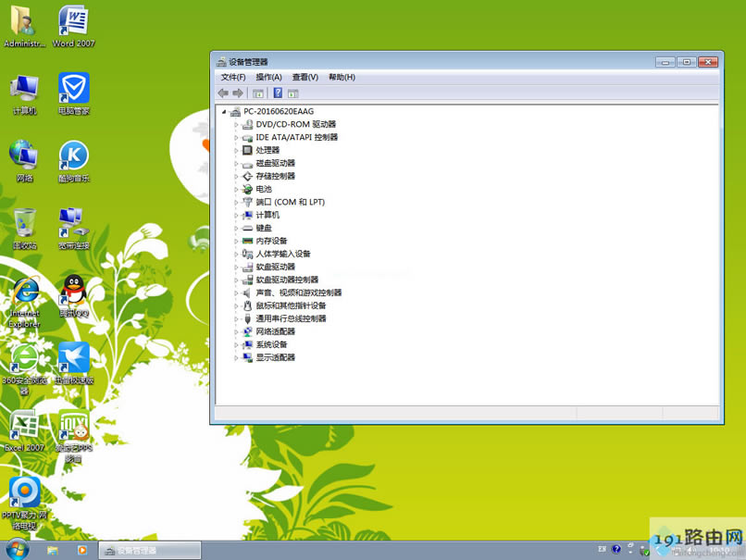The image size is (746, 560).
Task: Expand the 系统设备 node arrow
Action: point(236,344)
